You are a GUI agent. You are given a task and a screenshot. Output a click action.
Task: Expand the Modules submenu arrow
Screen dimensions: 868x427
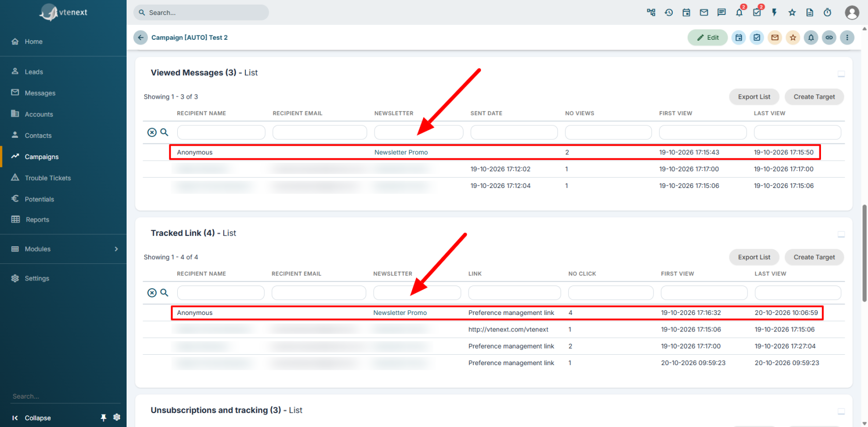[x=116, y=249]
